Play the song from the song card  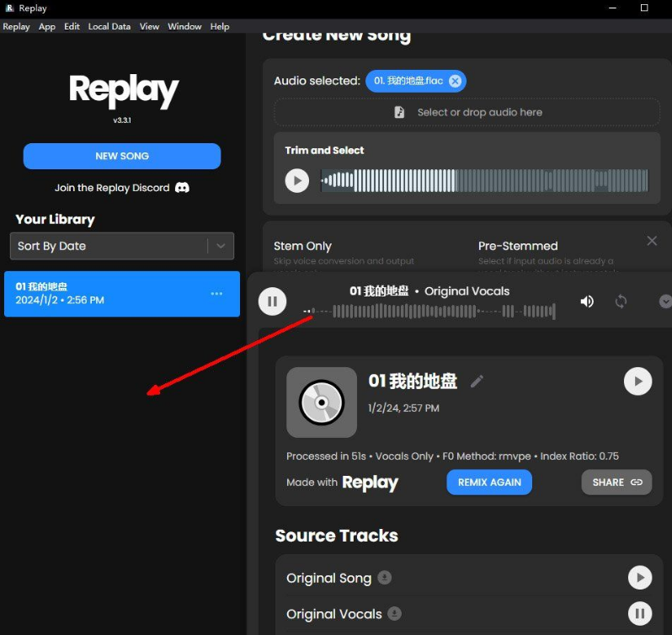pyautogui.click(x=637, y=382)
